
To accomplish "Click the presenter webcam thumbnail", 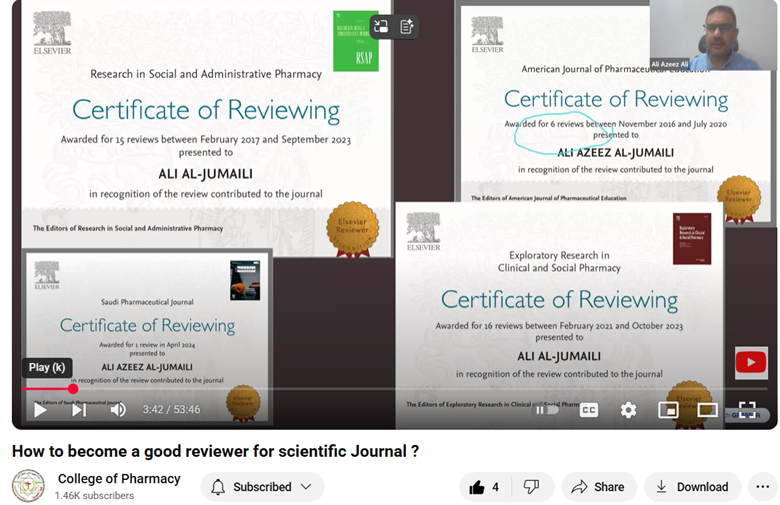I will (x=713, y=35).
